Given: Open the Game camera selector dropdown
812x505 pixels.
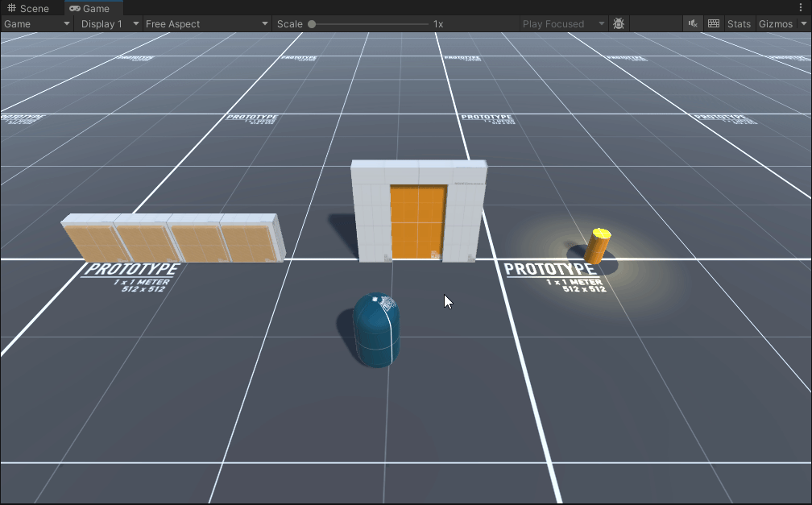Looking at the screenshot, I should point(36,23).
